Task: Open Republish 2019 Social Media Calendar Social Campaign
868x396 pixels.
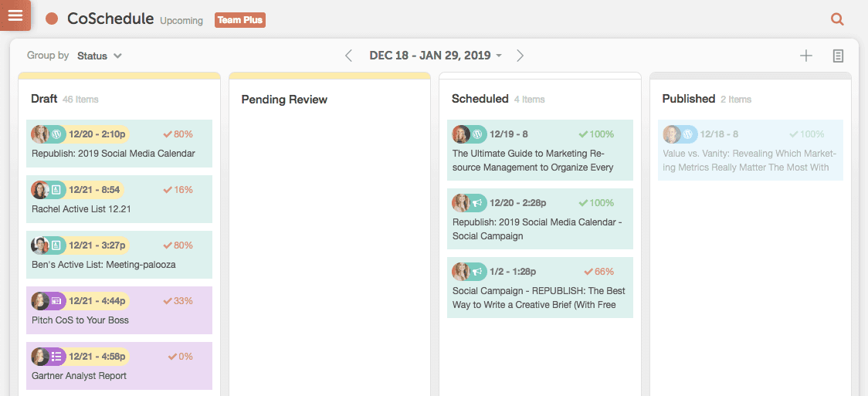Action: tap(541, 219)
